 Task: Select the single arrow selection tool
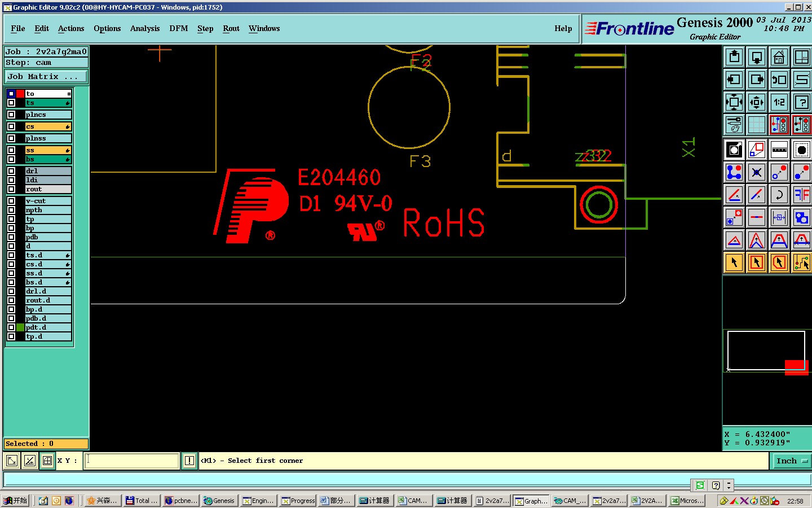[734, 262]
